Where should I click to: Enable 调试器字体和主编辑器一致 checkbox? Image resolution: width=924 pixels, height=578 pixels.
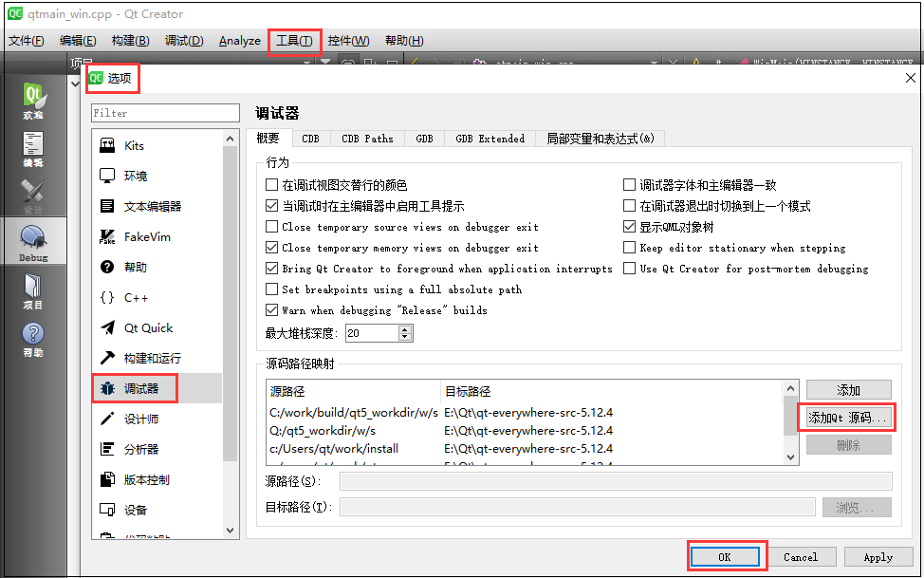[629, 185]
